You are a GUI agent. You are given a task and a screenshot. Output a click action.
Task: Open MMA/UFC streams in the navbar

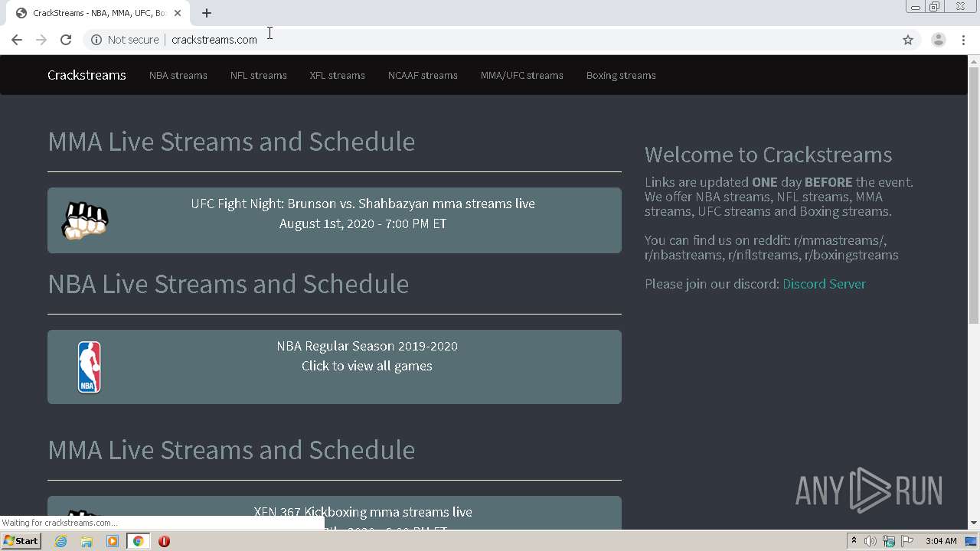click(522, 75)
